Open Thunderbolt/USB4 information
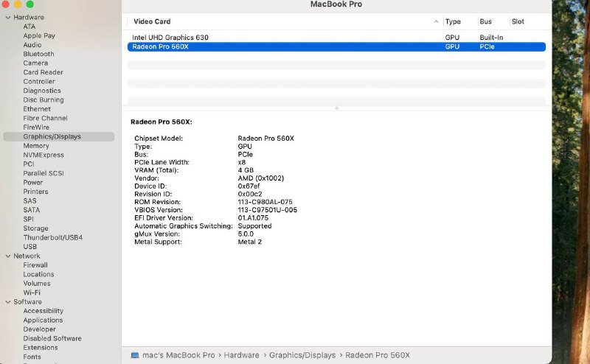 (x=52, y=238)
